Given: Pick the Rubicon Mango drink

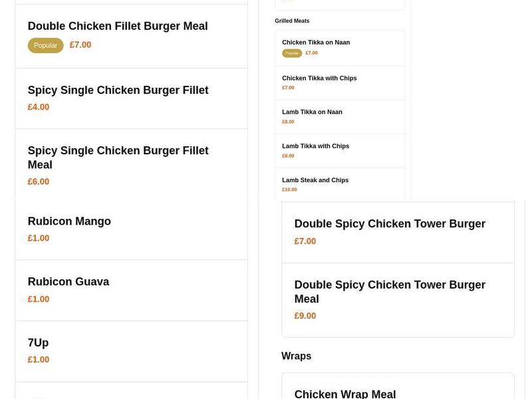Looking at the screenshot, I should (69, 221).
